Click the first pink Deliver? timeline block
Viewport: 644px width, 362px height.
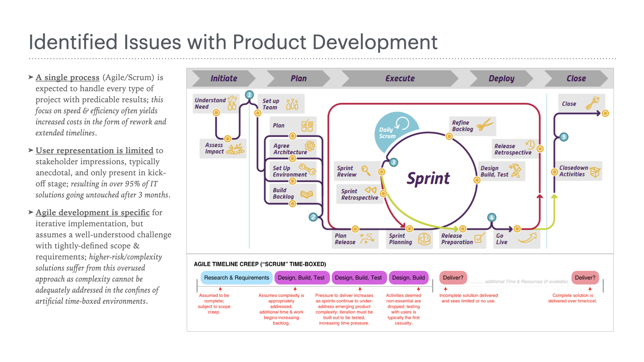453,278
